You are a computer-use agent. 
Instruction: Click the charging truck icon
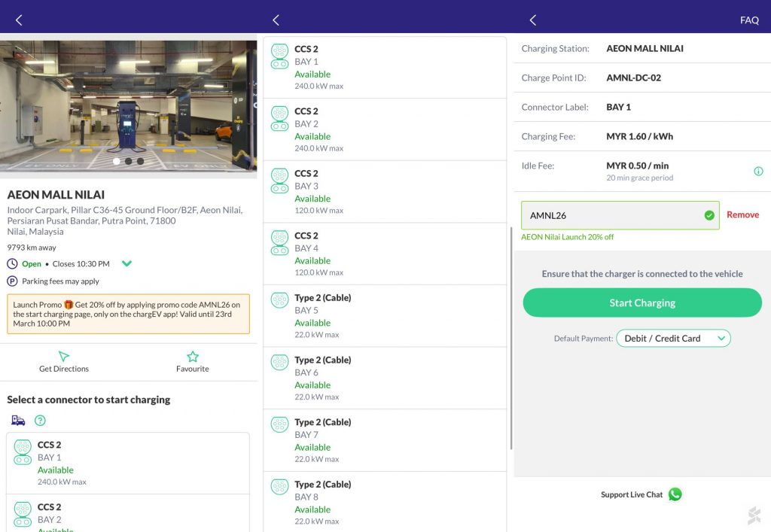pyautogui.click(x=18, y=421)
